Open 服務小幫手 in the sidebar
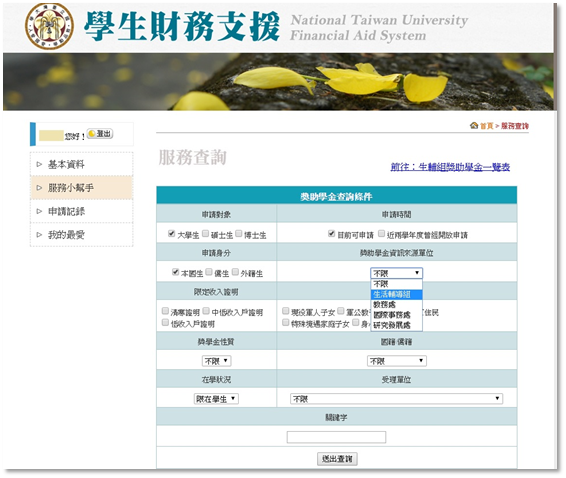The height and width of the screenshot is (478, 566). tap(82, 188)
